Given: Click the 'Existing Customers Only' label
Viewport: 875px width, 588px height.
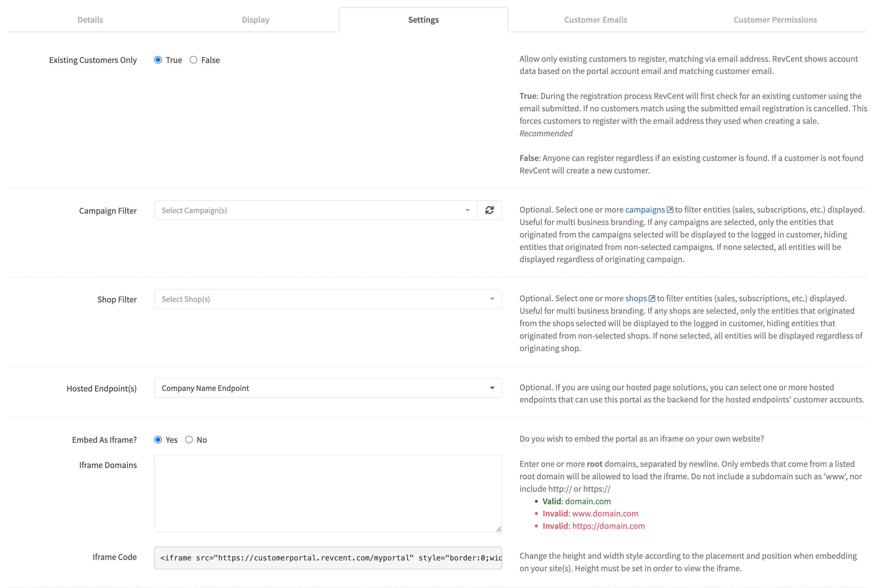Looking at the screenshot, I should [x=93, y=60].
